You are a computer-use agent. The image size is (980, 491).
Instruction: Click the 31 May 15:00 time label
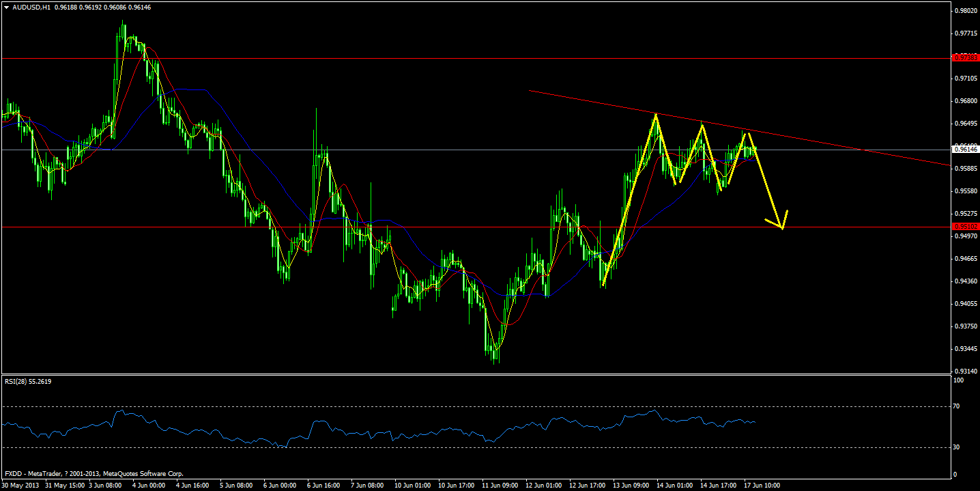coord(65,486)
